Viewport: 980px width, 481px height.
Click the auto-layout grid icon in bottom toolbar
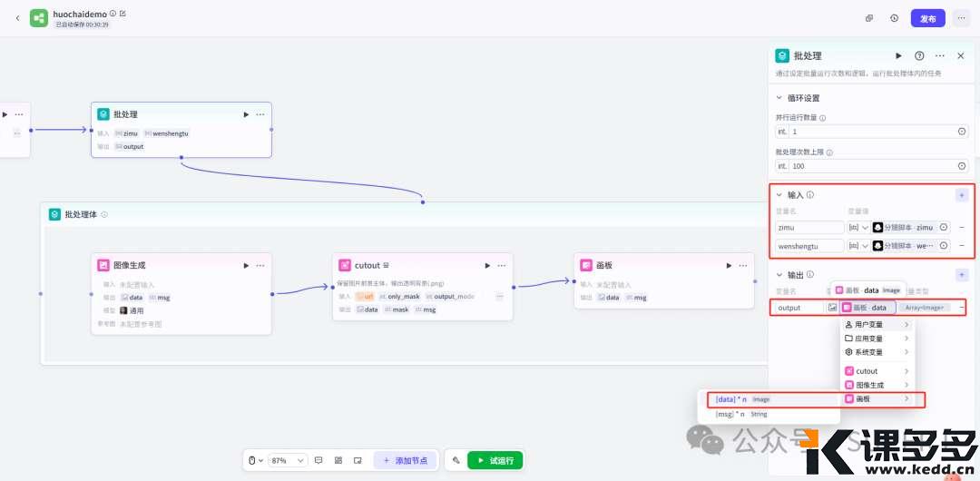[x=338, y=460]
